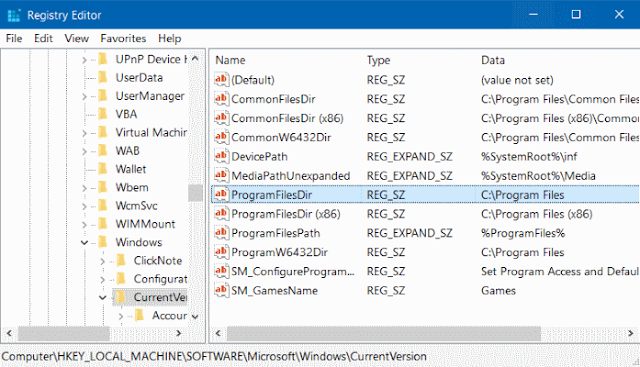Open the Edit menu
The image size is (640, 367).
pos(43,38)
